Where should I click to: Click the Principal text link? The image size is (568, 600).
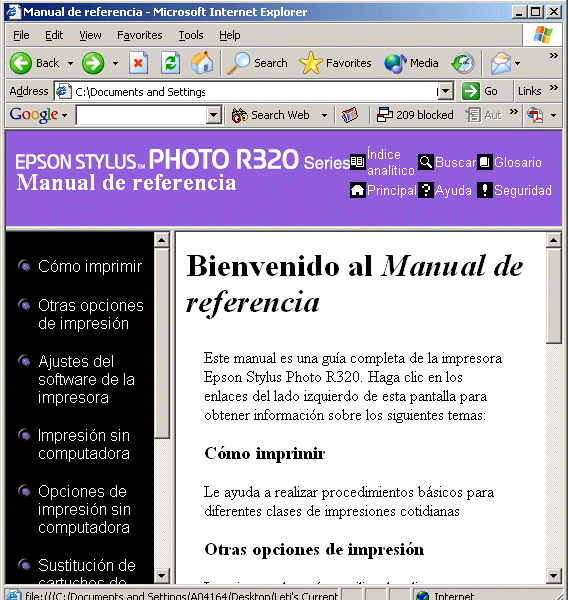tap(392, 190)
